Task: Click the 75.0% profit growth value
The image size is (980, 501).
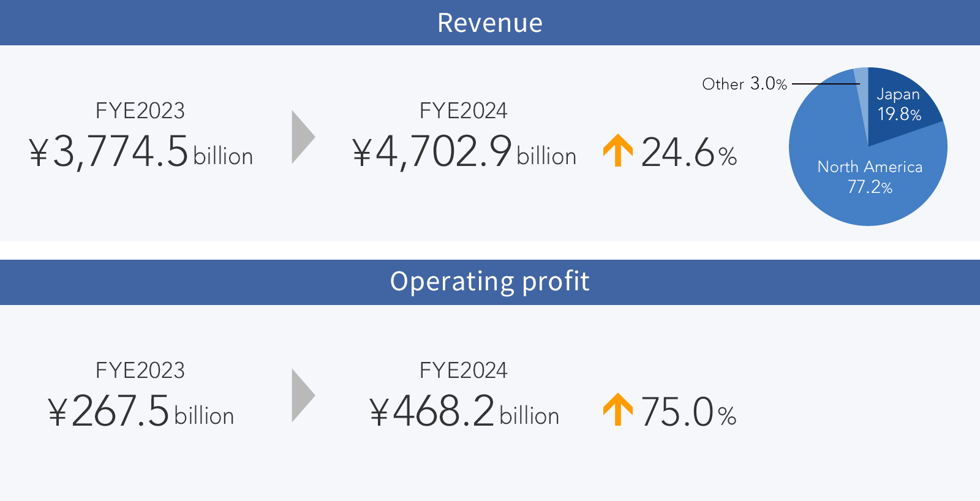Action: 688,411
